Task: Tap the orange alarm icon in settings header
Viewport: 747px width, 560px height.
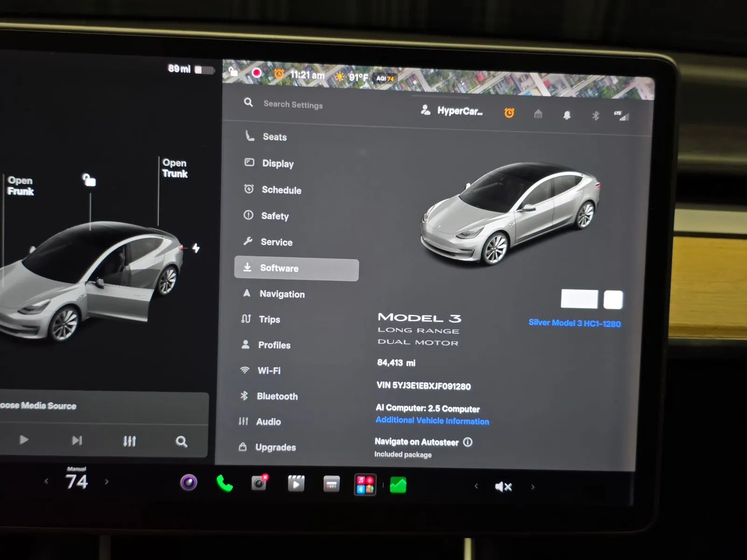Action: [x=509, y=112]
